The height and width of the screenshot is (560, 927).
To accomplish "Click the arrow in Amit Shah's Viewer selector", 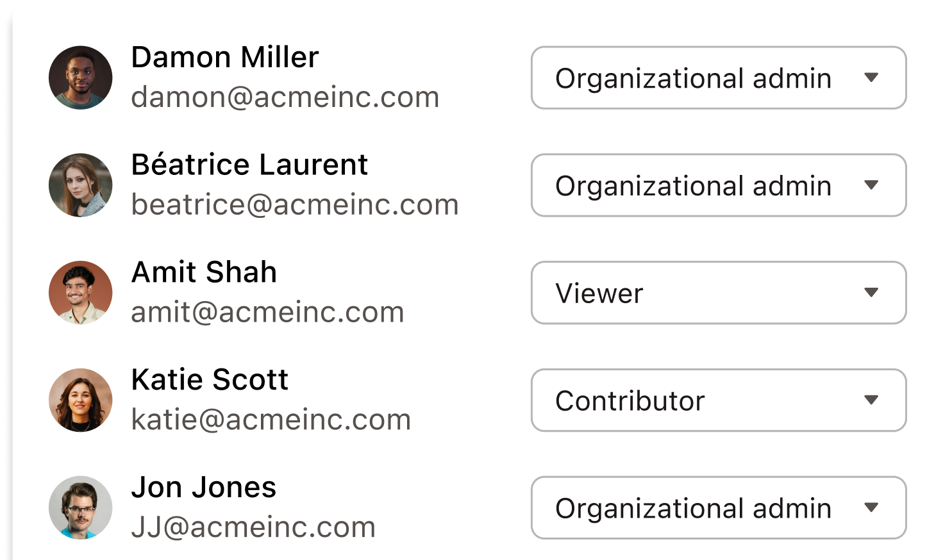I will (x=871, y=293).
